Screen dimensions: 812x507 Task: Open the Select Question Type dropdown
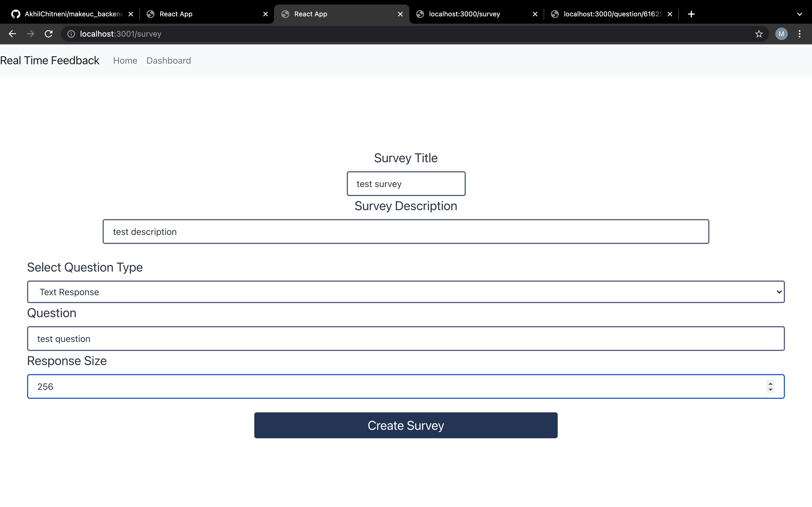[x=405, y=292]
